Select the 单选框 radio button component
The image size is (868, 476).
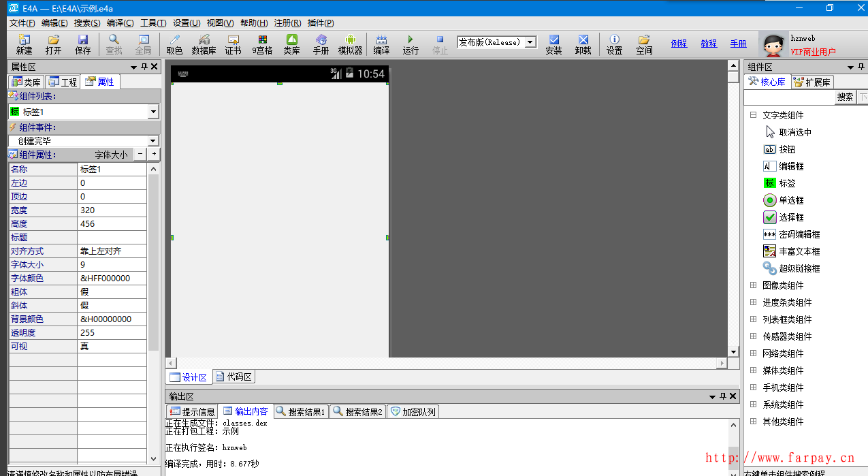click(x=791, y=200)
